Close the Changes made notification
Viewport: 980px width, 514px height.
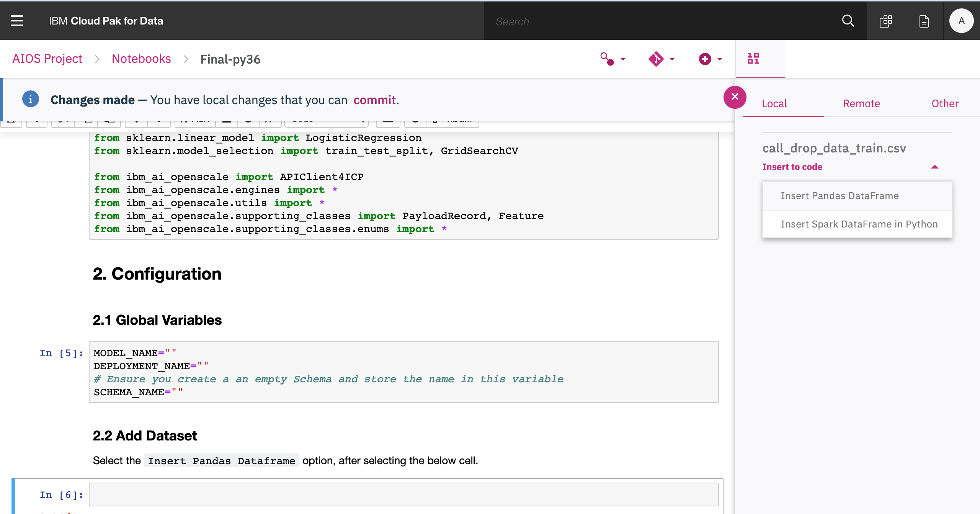tap(735, 97)
